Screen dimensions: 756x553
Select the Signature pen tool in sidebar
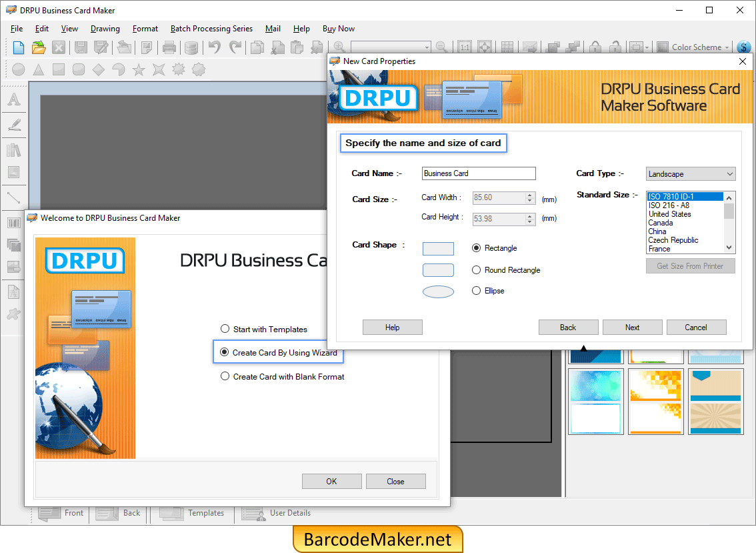pyautogui.click(x=14, y=125)
